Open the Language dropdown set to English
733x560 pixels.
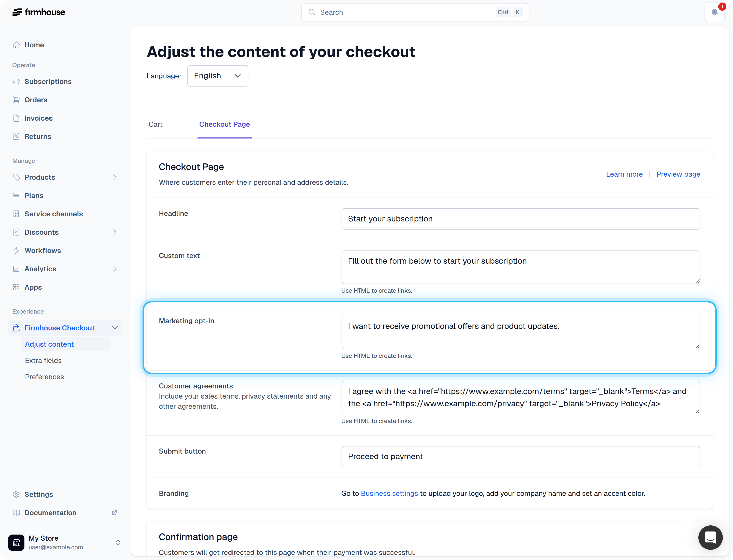[218, 76]
